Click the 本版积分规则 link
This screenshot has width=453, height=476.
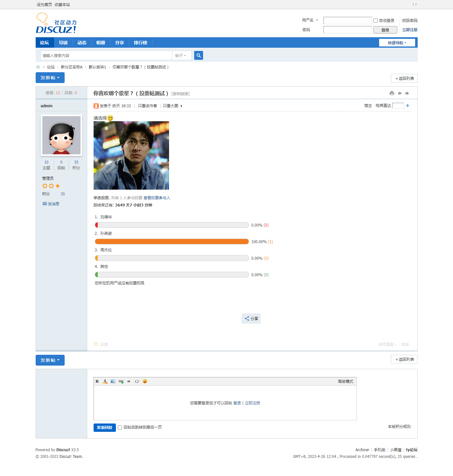[399, 427]
